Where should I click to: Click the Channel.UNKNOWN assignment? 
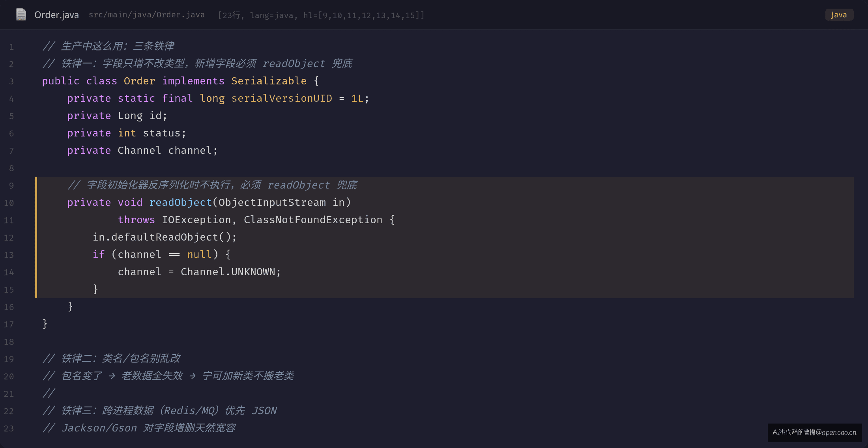[x=199, y=272]
